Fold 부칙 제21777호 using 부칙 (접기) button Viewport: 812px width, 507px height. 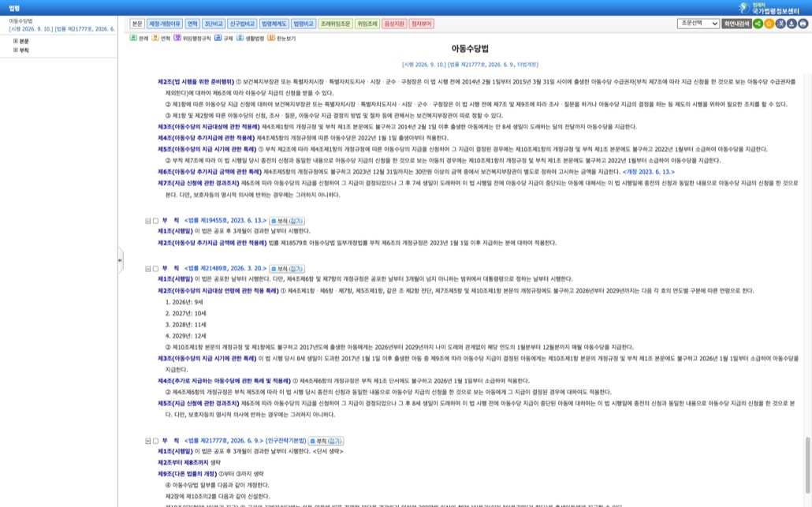pyautogui.click(x=326, y=442)
